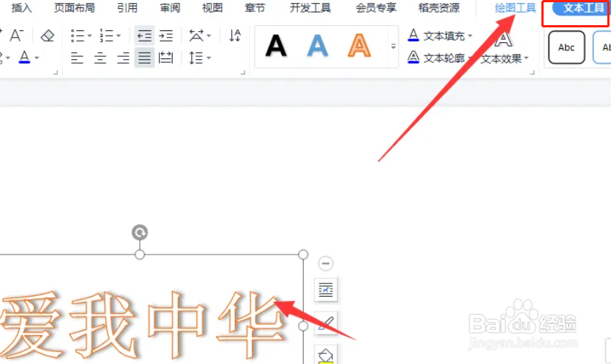Click 文本轮廓 text outline button
The height and width of the screenshot is (364, 611).
[x=436, y=58]
